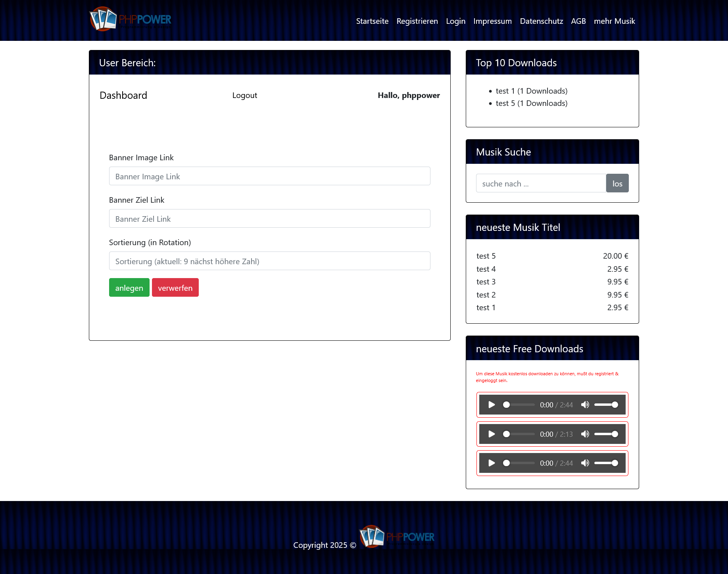
Task: Open test 5 in neueste Musik Titel
Action: point(486,256)
